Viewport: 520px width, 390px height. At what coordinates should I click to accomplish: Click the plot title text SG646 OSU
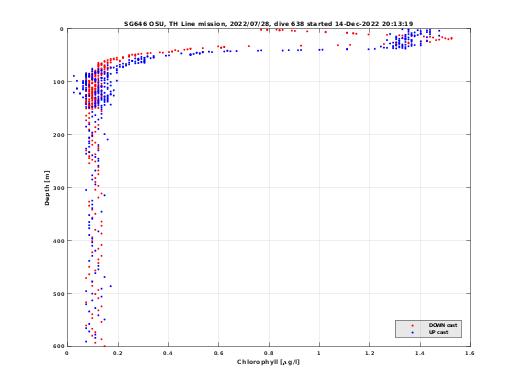(143, 24)
